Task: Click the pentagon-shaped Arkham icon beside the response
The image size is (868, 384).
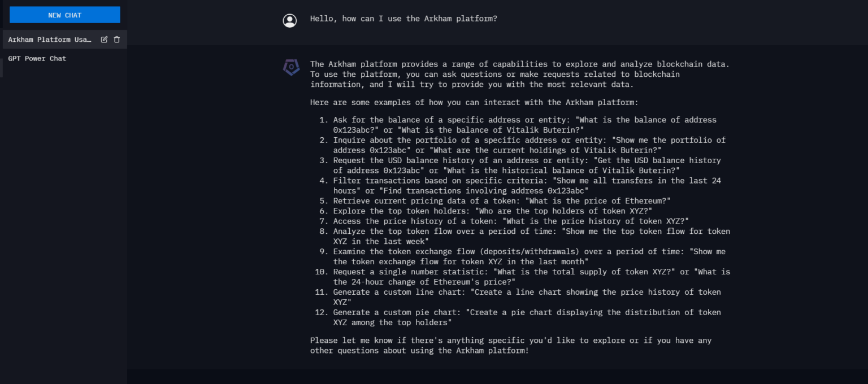Action: tap(290, 67)
